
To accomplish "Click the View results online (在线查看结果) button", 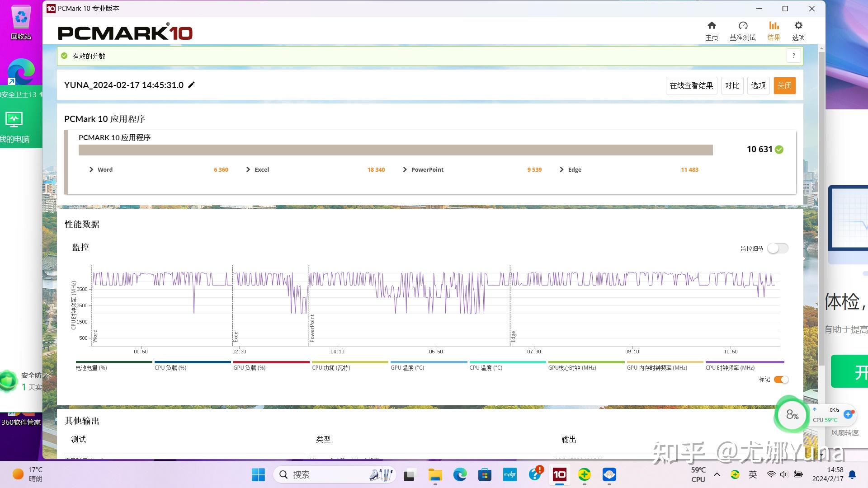I will [691, 85].
